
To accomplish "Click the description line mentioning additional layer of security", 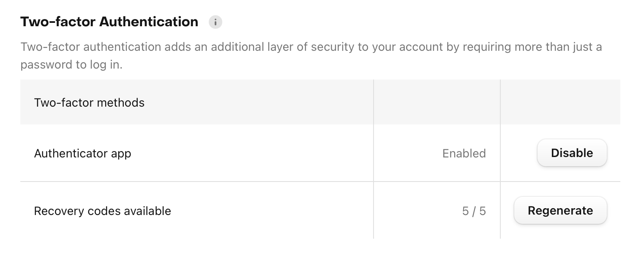I will [x=311, y=47].
